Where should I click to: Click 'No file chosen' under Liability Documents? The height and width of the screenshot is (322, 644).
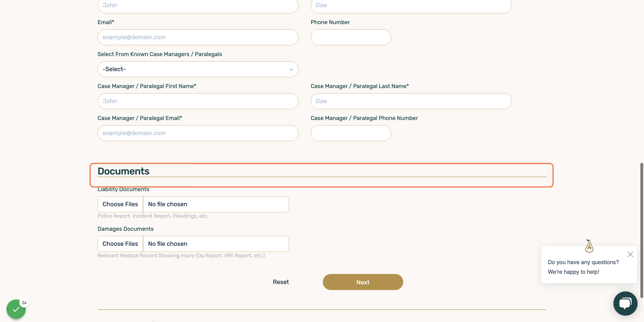click(168, 204)
